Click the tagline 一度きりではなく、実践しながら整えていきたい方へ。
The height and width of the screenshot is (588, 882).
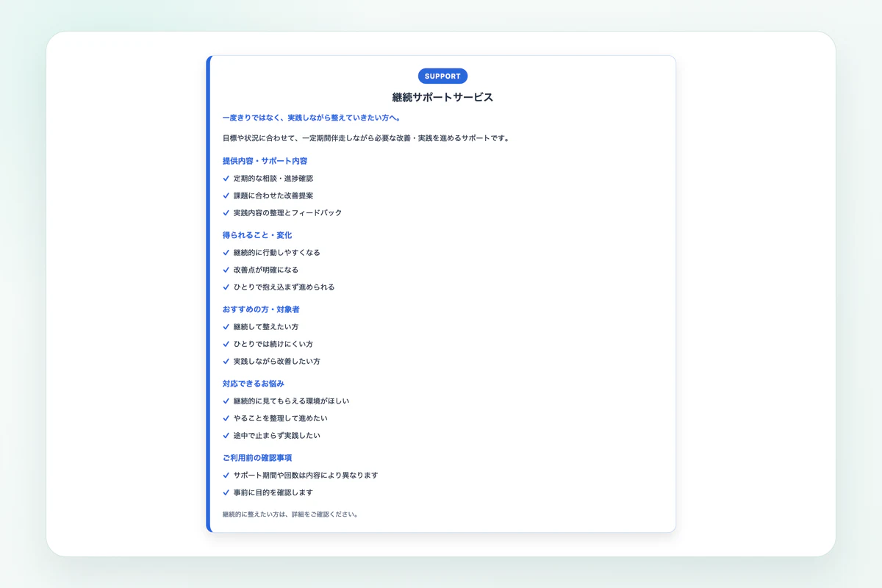click(312, 118)
